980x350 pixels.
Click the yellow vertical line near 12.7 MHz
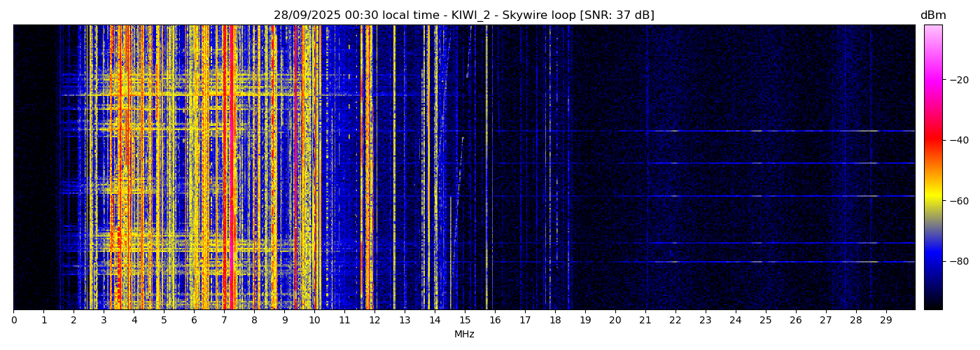pyautogui.click(x=394, y=168)
